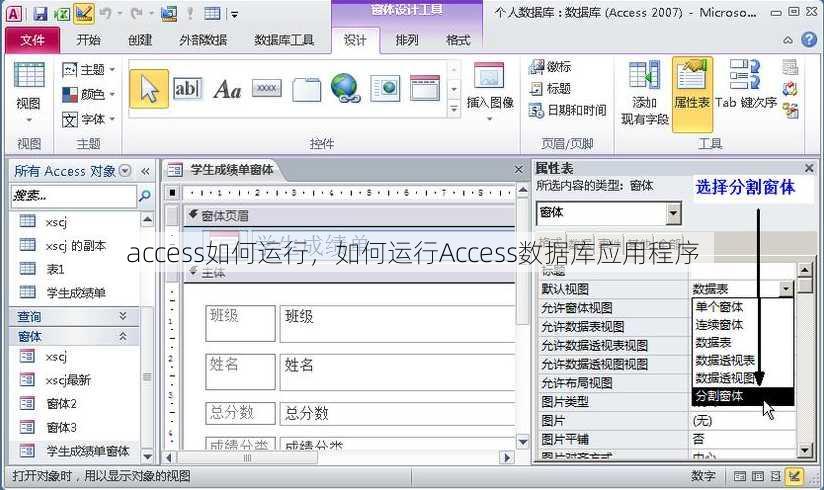This screenshot has height=490, width=824.
Task: Open the Colors (颜色) dropdown
Action: (x=88, y=95)
